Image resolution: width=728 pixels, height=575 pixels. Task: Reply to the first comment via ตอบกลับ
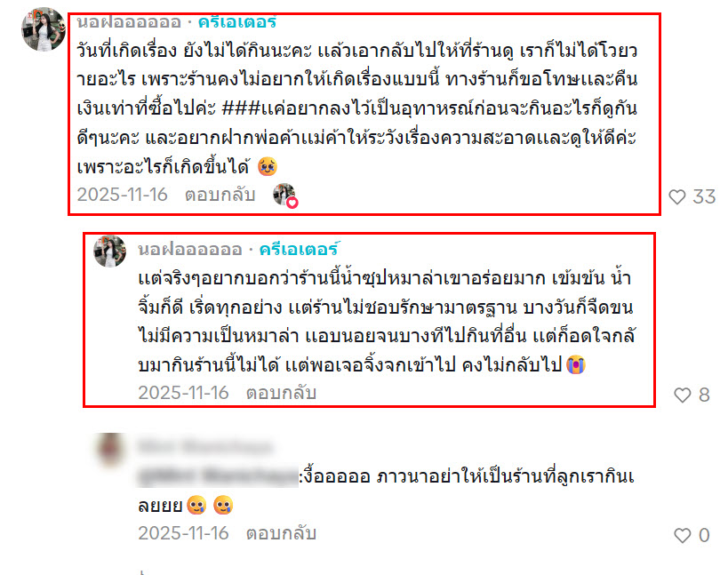tap(220, 195)
